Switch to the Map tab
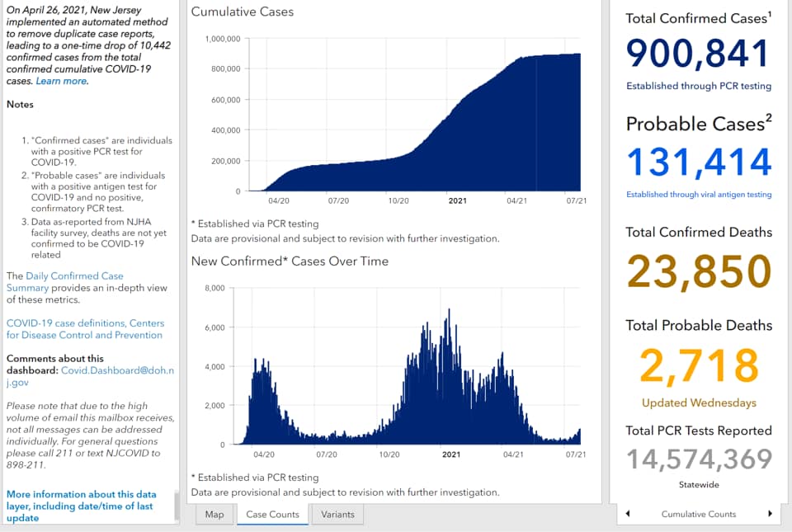Image resolution: width=792 pixels, height=532 pixels. pyautogui.click(x=214, y=515)
